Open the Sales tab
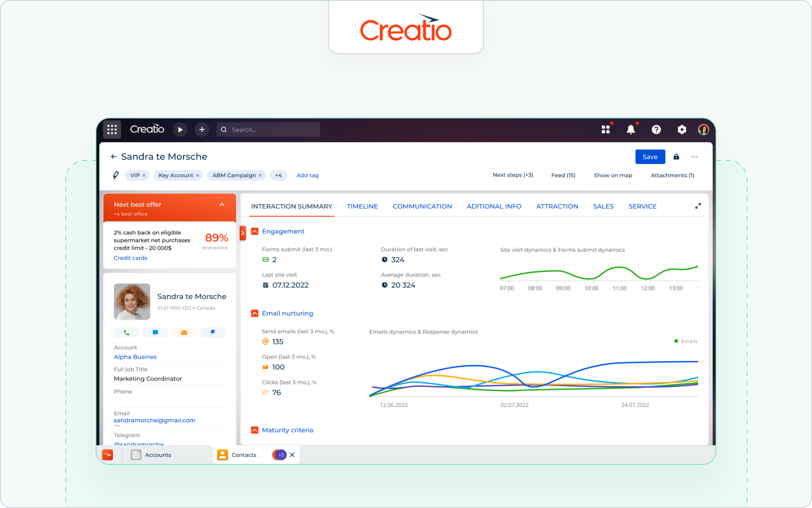This screenshot has height=508, width=812. 603,207
